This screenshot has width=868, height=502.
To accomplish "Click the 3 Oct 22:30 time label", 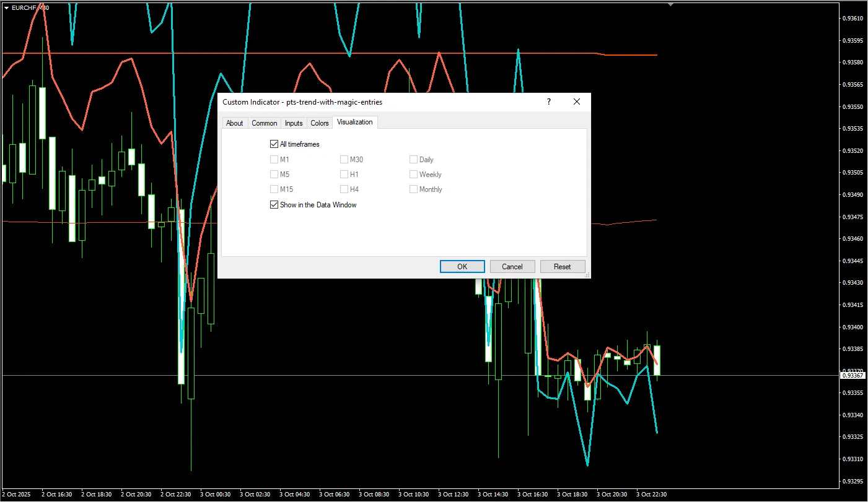I will click(651, 495).
